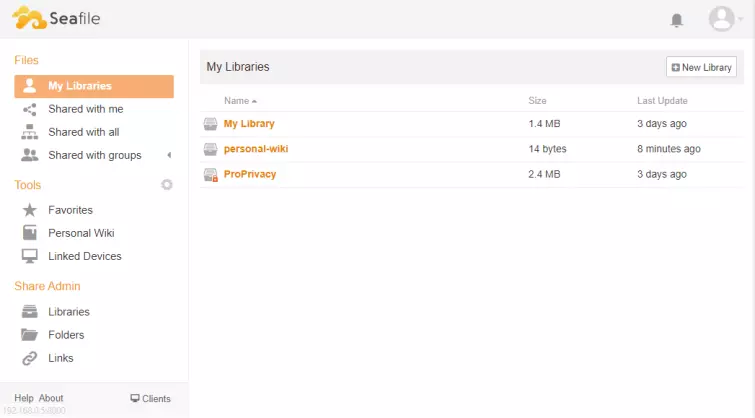The image size is (755, 418).
Task: Open Share Admin Libraries
Action: click(69, 312)
